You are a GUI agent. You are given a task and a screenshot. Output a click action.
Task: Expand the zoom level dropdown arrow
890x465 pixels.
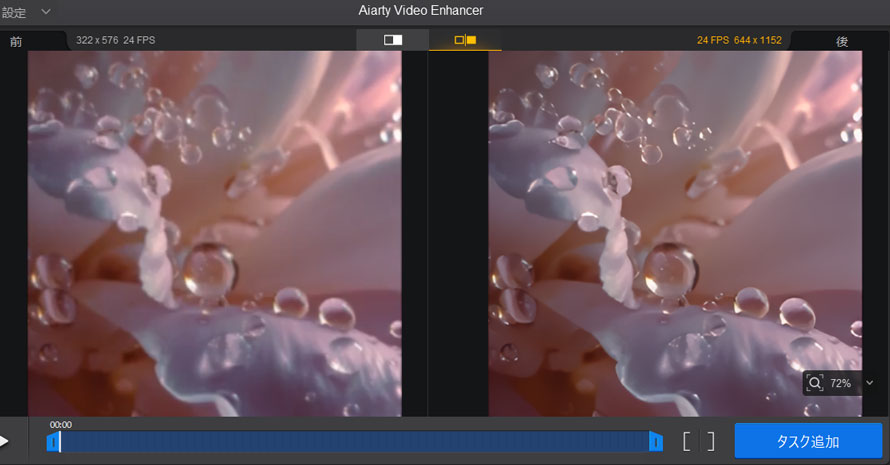tap(870, 383)
